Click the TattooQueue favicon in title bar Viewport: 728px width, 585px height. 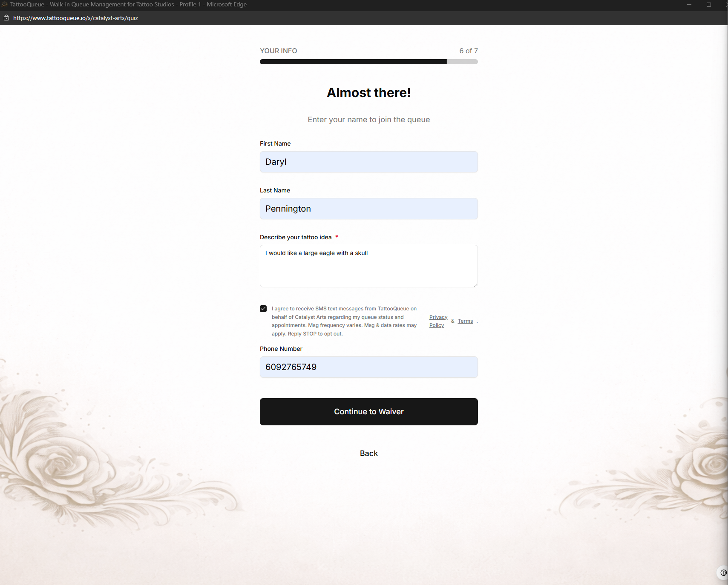[5, 5]
